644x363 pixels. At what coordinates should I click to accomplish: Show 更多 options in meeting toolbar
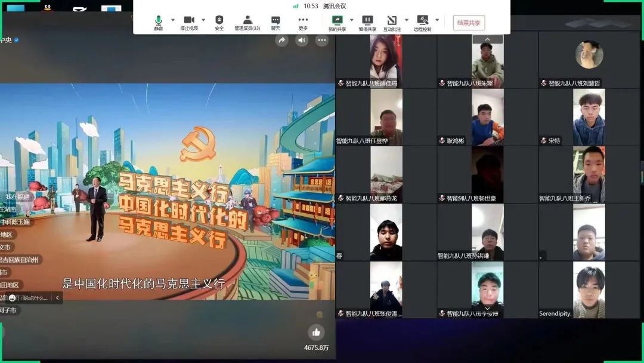click(303, 23)
